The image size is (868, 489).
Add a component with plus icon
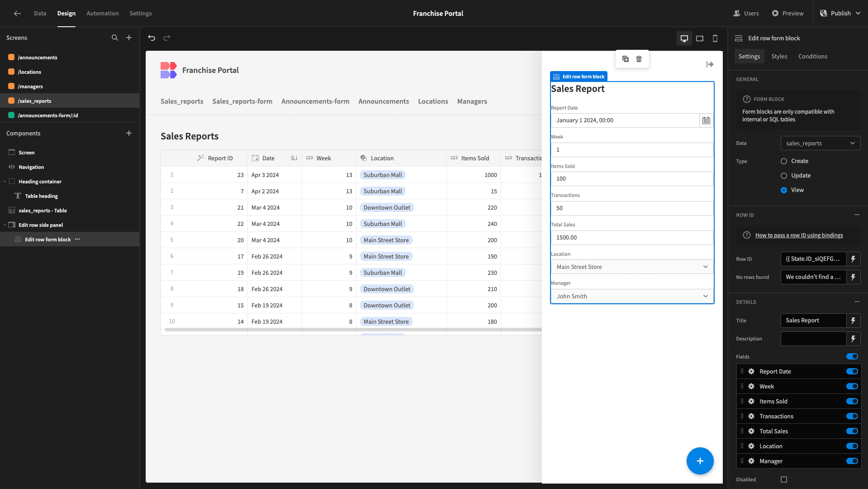pos(129,133)
